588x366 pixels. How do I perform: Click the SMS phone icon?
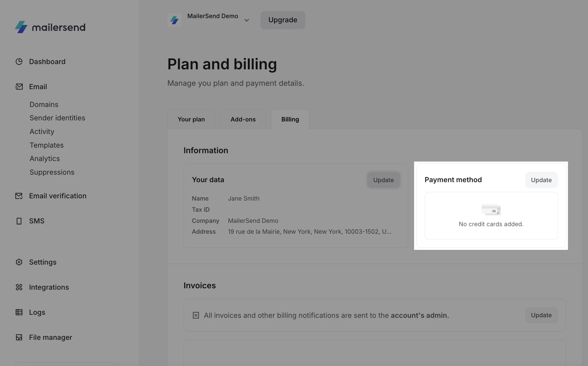19,221
